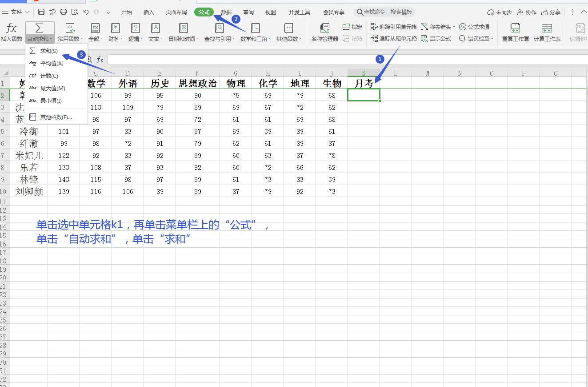Select 最大值(M) in the dropdown list
Viewport: 588px width, 387px height.
53,88
